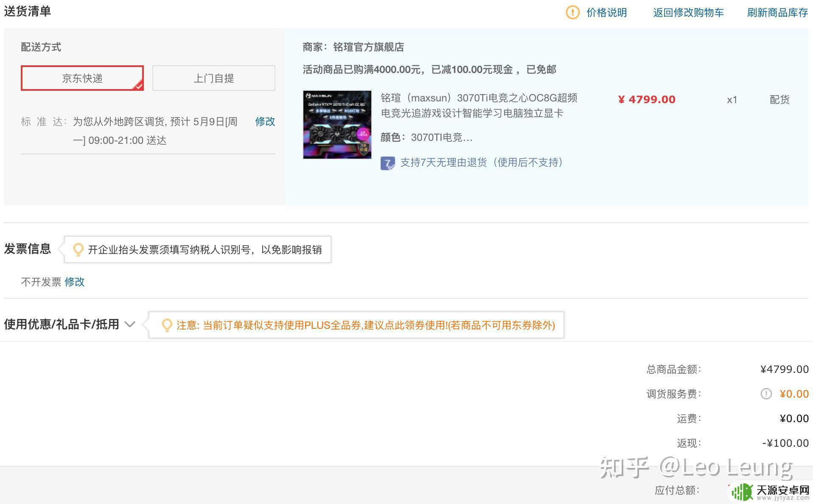Modify invoice info next to 不开发票
813x504 pixels.
(x=74, y=282)
